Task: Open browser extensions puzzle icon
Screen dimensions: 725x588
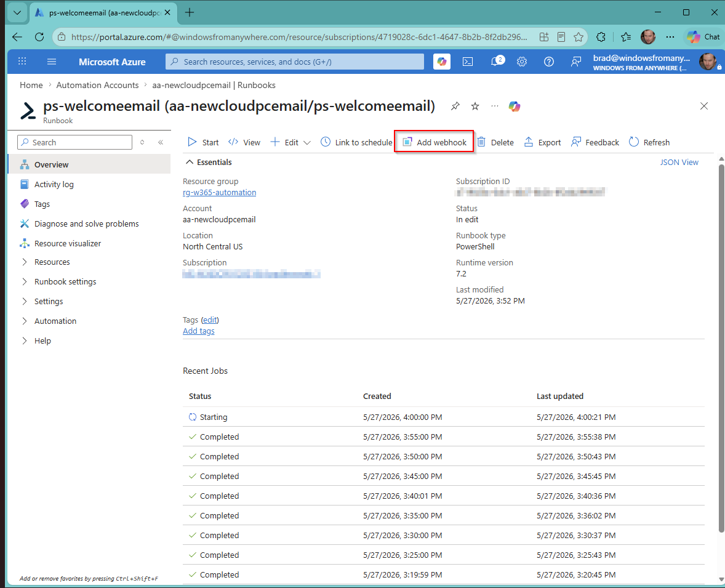Action: pyautogui.click(x=601, y=37)
